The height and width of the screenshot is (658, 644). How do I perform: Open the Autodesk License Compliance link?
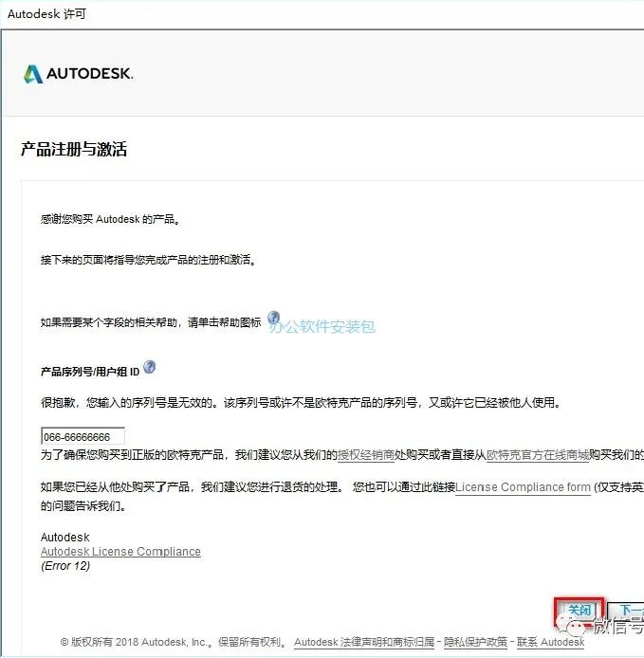(x=120, y=552)
